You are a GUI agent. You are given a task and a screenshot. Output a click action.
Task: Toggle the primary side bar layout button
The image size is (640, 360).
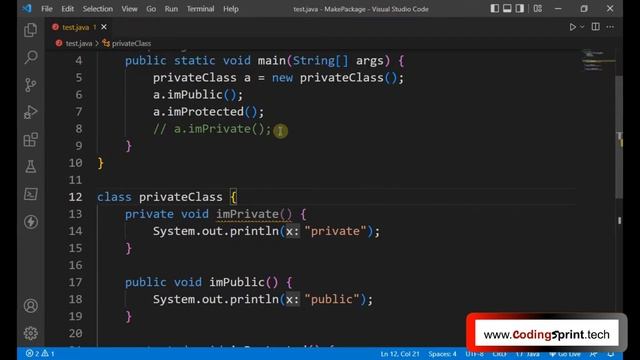(494, 9)
